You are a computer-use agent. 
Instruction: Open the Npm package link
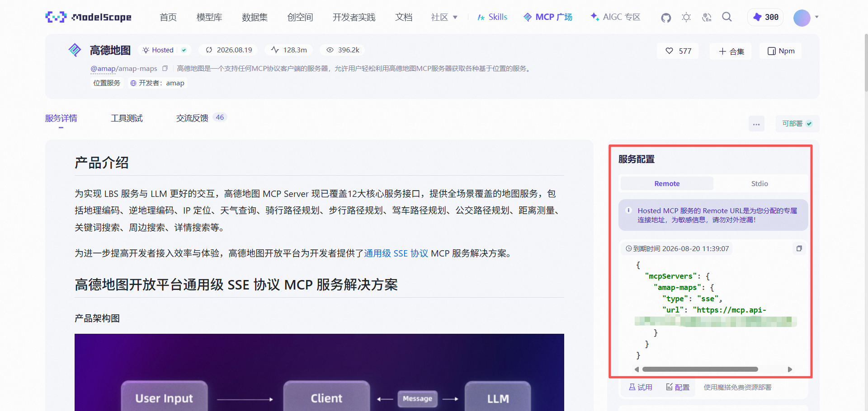[x=781, y=51]
